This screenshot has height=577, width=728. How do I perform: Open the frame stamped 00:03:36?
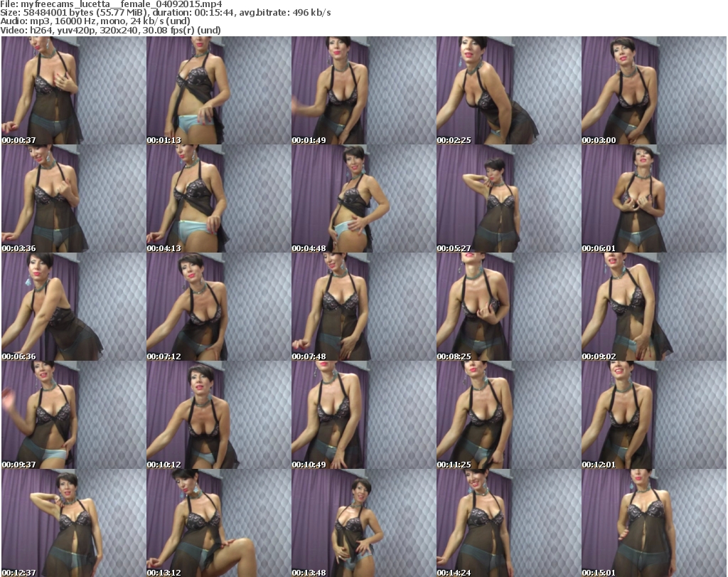pyautogui.click(x=74, y=198)
